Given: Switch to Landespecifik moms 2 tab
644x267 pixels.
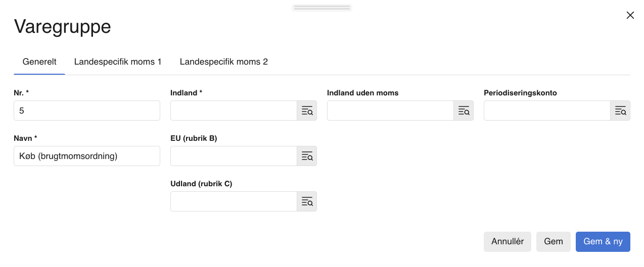Looking at the screenshot, I should point(224,62).
